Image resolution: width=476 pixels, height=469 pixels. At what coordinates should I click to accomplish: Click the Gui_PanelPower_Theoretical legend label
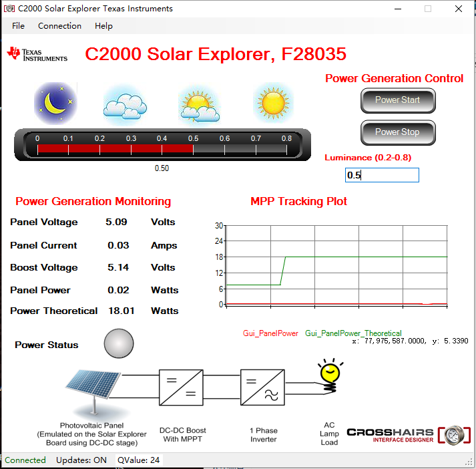[x=353, y=333]
